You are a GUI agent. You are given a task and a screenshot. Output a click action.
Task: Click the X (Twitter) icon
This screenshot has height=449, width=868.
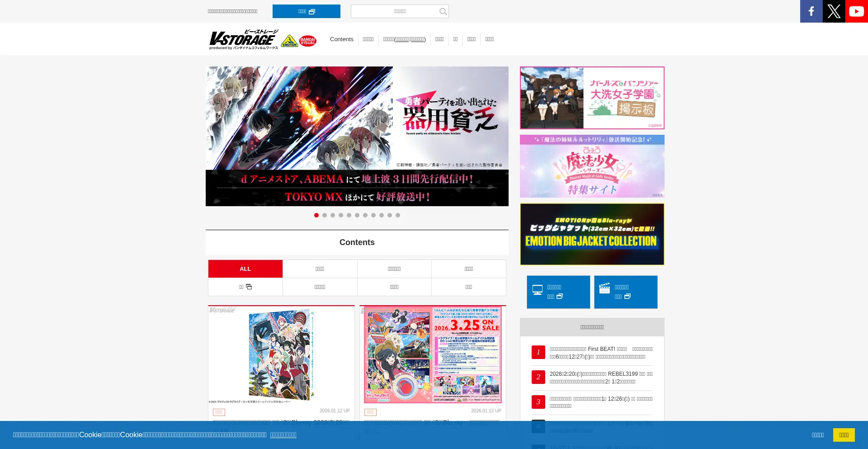(834, 11)
